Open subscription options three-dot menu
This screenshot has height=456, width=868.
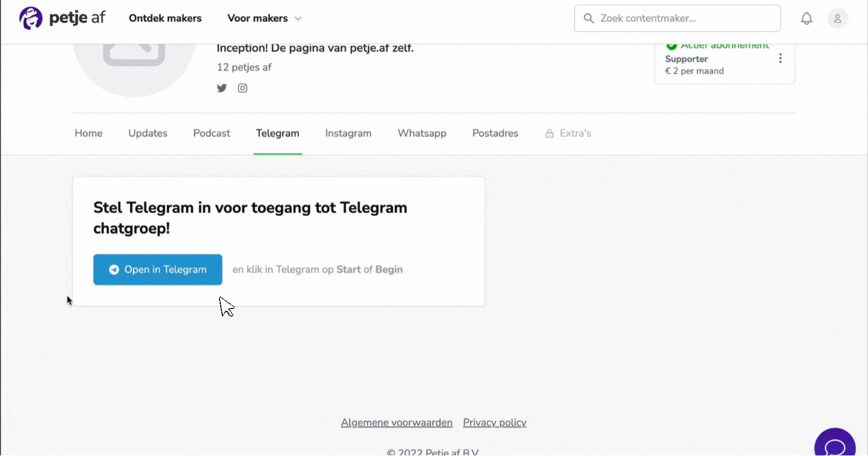pos(780,58)
